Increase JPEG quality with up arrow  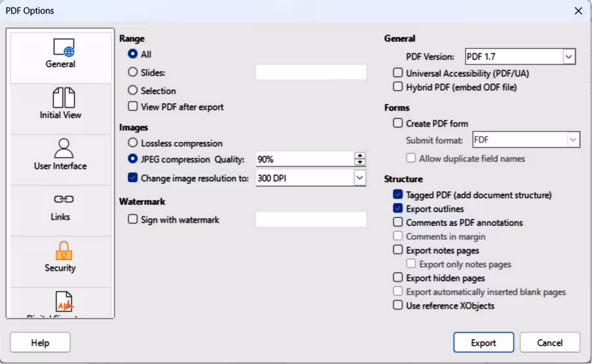[360, 156]
